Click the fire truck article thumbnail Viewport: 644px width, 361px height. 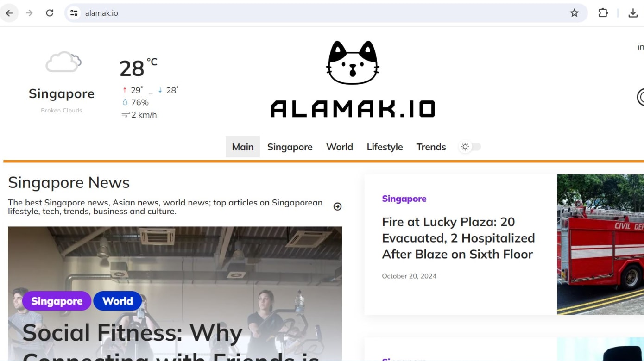point(600,244)
